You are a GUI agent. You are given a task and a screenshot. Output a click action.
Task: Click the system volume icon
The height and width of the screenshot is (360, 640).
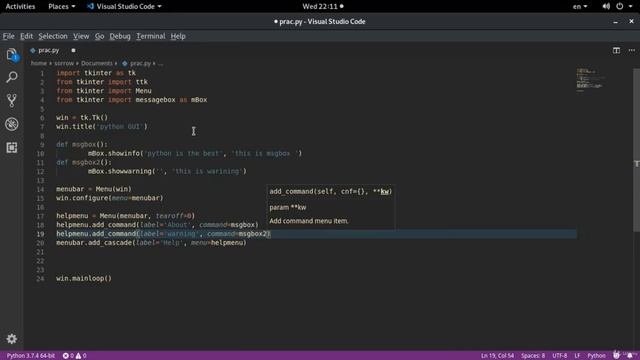(x=606, y=6)
